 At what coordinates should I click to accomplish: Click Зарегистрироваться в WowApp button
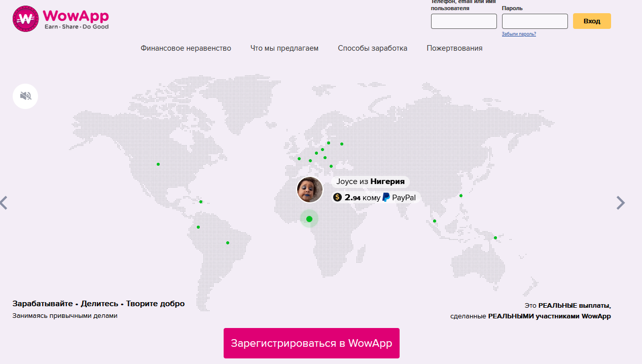(x=311, y=343)
